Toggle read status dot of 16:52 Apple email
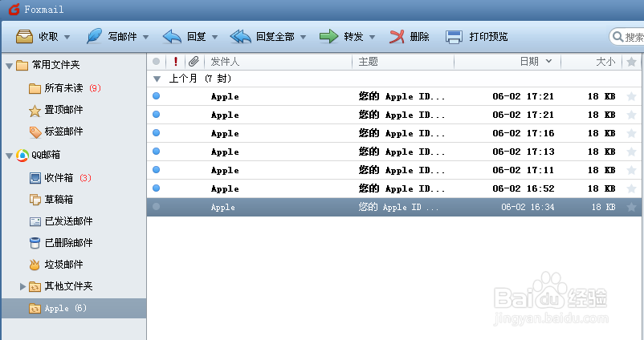This screenshot has height=340, width=644. coord(156,188)
